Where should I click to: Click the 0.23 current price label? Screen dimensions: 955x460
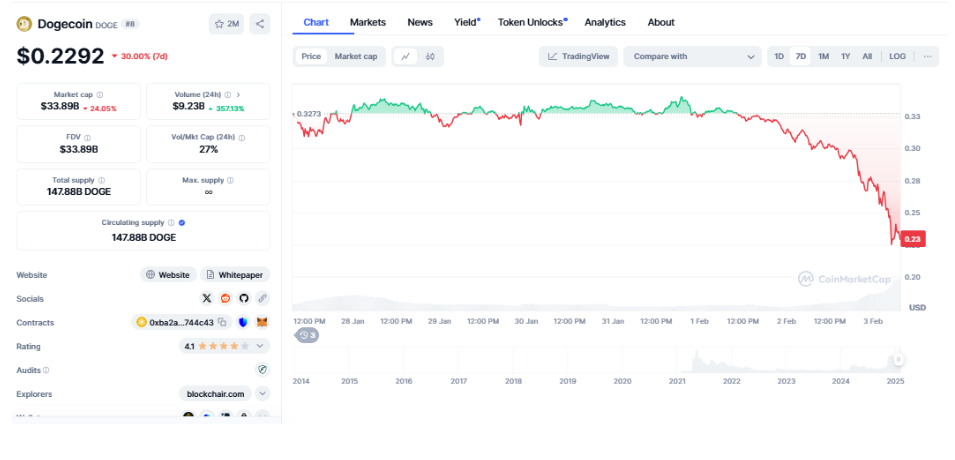pos(912,239)
